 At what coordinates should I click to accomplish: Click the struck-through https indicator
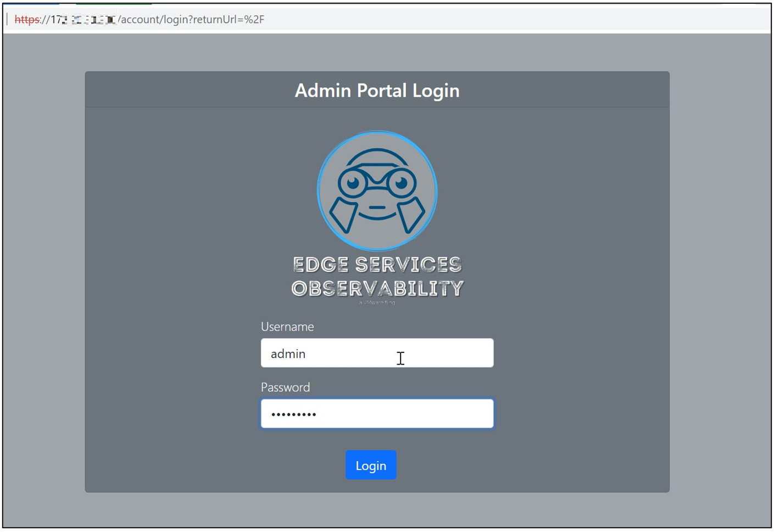pos(27,19)
